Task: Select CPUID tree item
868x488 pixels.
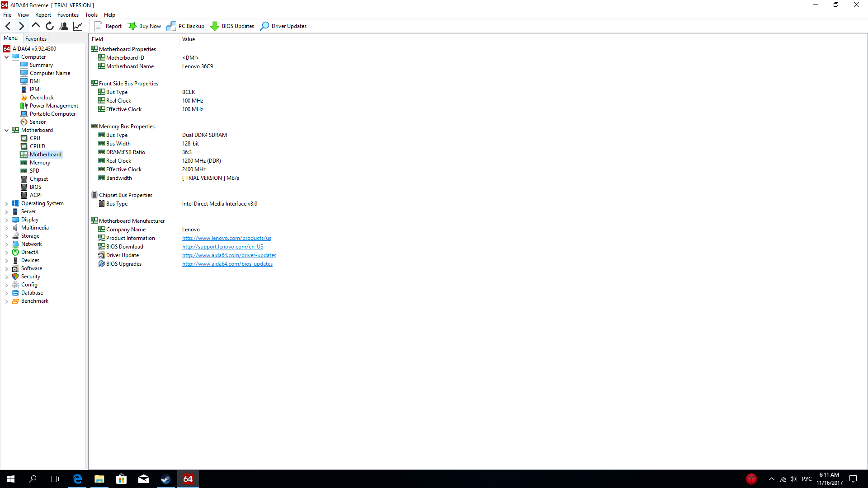Action: pyautogui.click(x=37, y=146)
